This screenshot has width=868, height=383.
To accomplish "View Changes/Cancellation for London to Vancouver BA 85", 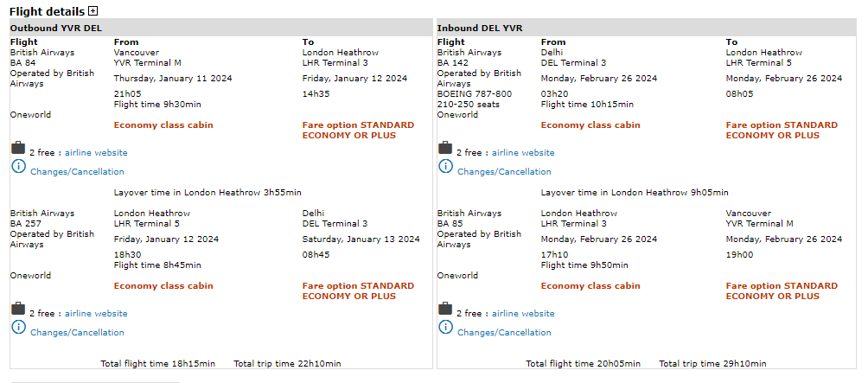I will (x=504, y=333).
